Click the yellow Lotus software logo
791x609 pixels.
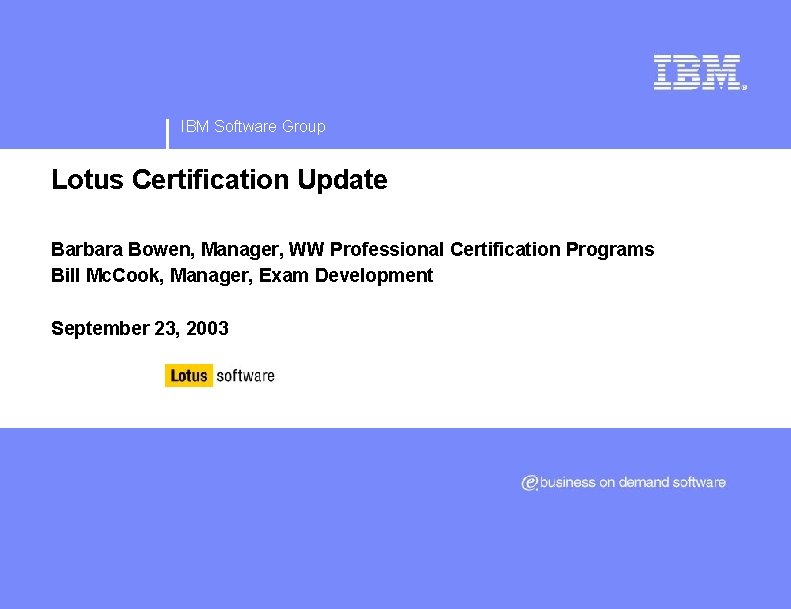(x=220, y=375)
